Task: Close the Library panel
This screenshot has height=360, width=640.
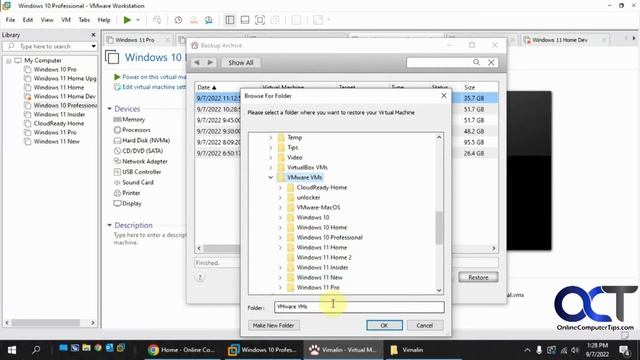Action: [x=93, y=35]
